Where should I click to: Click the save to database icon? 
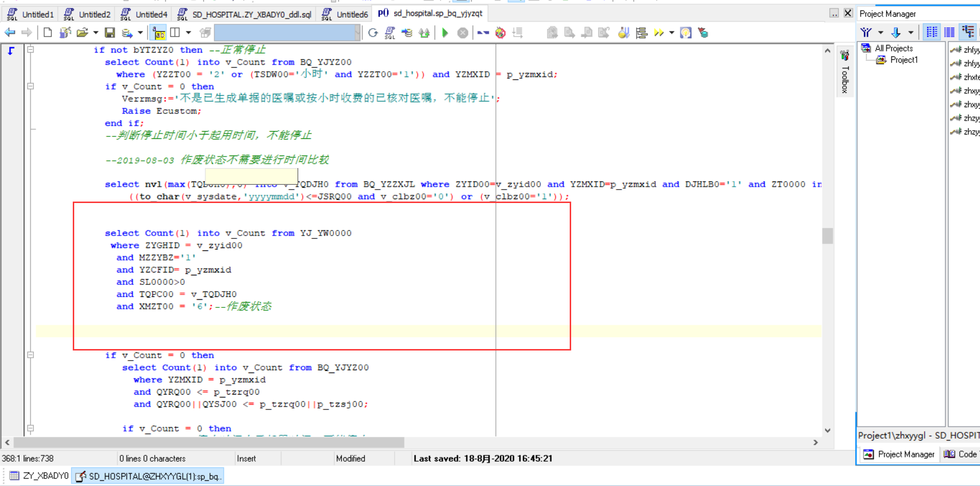pos(127,33)
